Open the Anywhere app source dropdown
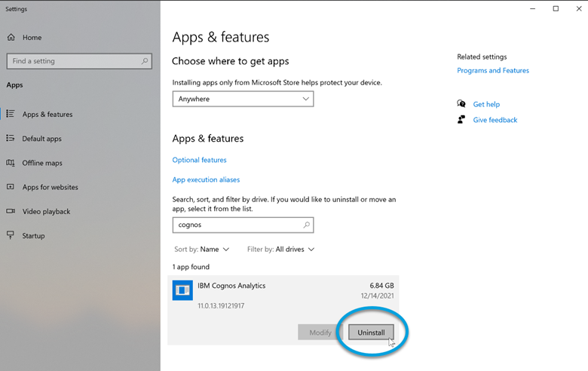Screen dimensions: 588x371 tap(243, 99)
